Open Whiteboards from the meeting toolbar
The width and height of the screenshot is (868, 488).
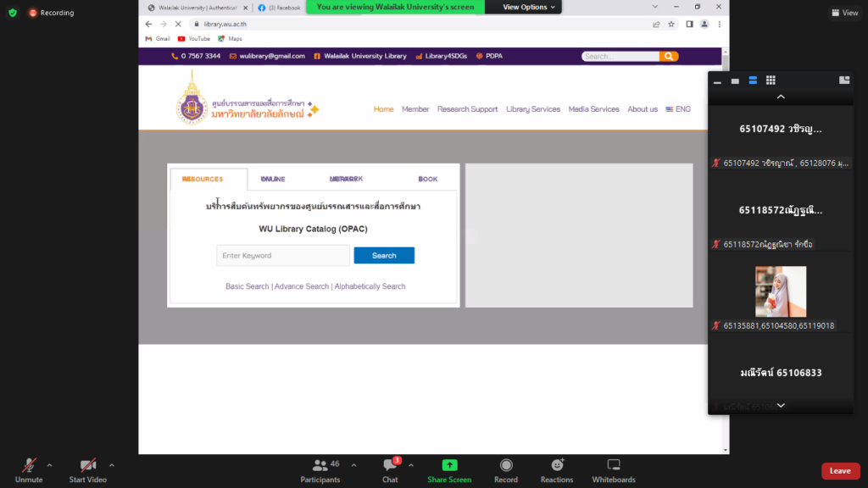614,467
